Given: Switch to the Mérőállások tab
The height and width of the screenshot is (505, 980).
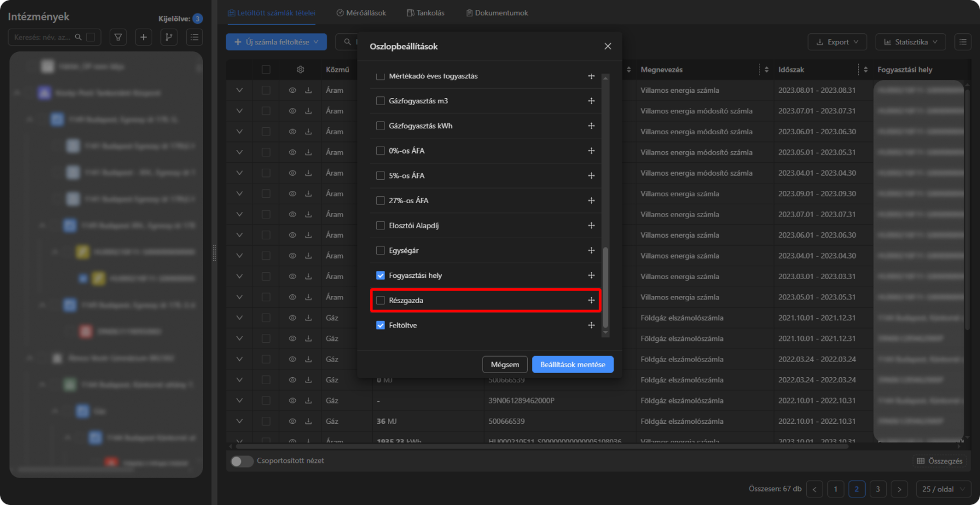Looking at the screenshot, I should point(361,13).
